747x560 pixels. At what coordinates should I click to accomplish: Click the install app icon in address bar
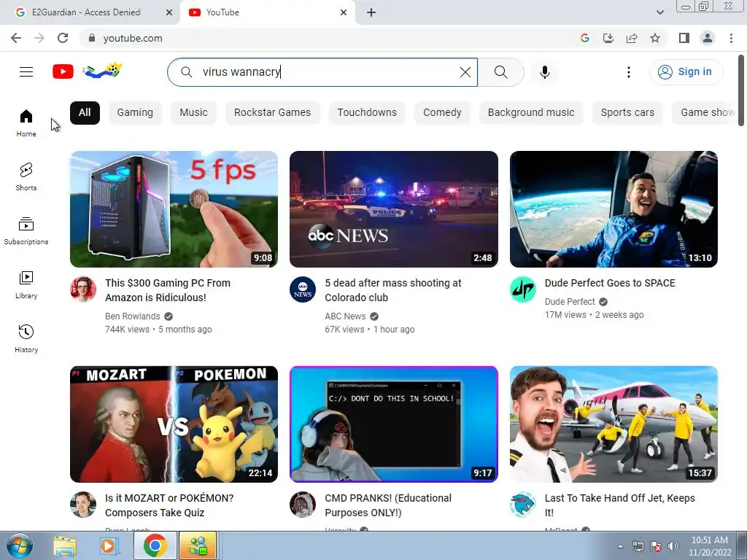click(608, 38)
